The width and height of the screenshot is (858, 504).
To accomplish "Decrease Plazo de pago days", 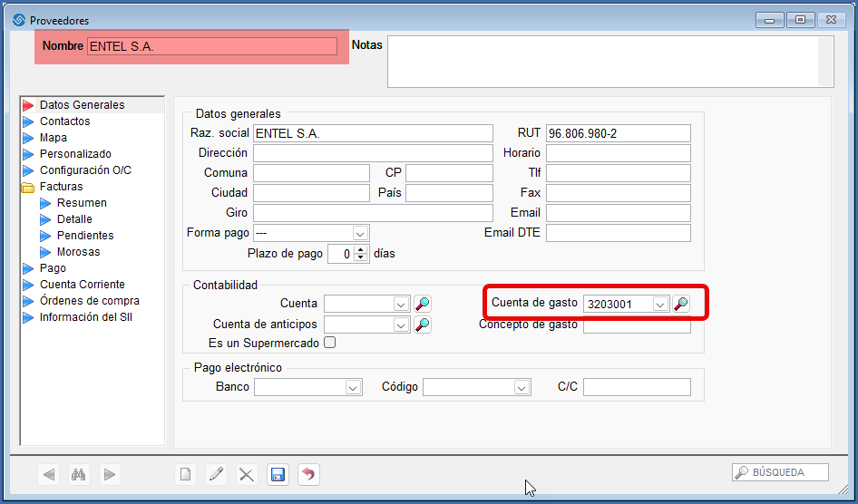I will (x=361, y=257).
